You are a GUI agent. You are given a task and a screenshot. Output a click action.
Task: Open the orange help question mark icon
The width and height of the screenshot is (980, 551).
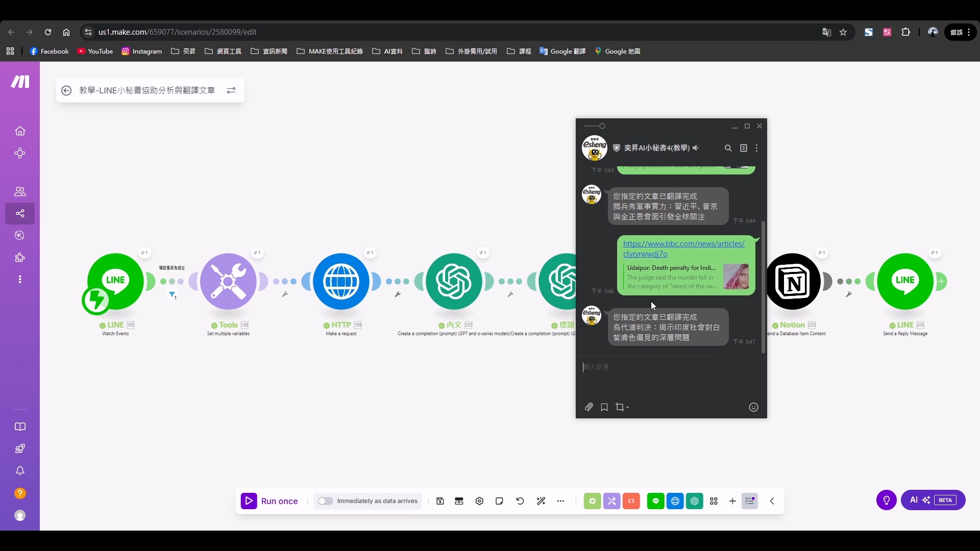coord(20,493)
